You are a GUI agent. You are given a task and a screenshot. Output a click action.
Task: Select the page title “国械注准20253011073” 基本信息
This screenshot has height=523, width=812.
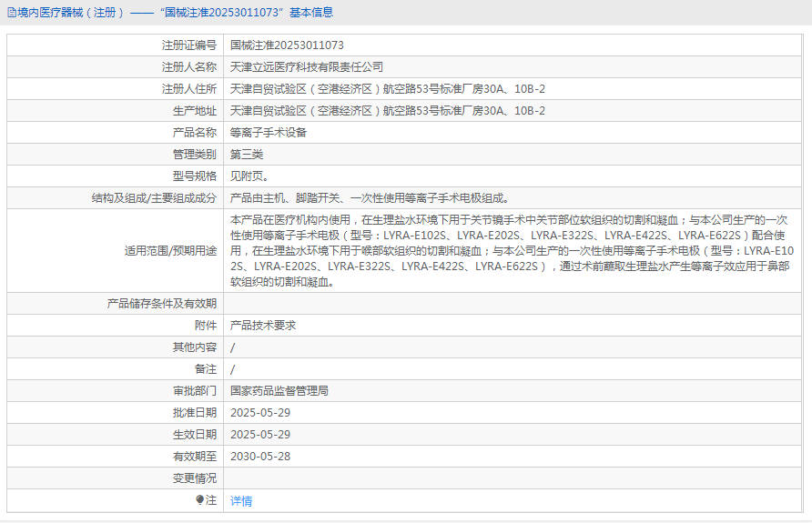point(247,13)
